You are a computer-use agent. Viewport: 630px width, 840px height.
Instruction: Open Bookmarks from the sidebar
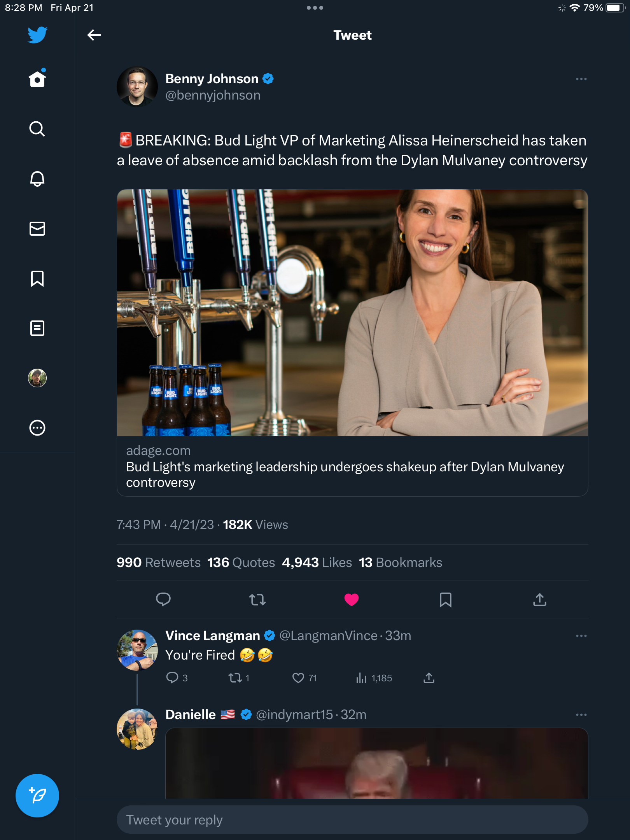point(37,278)
